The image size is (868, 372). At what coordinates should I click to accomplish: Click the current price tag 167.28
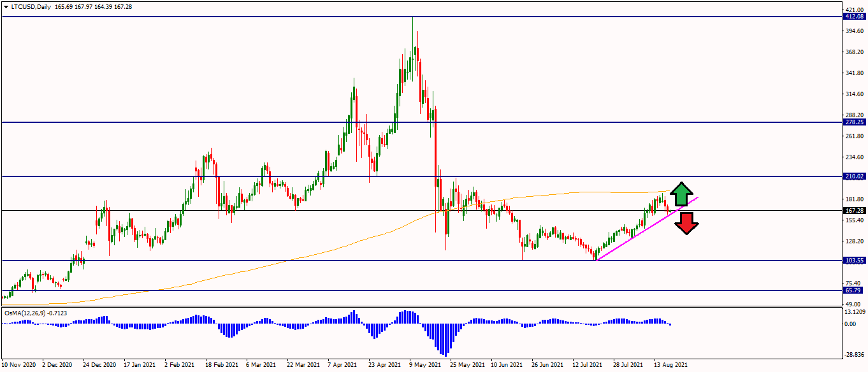click(854, 210)
